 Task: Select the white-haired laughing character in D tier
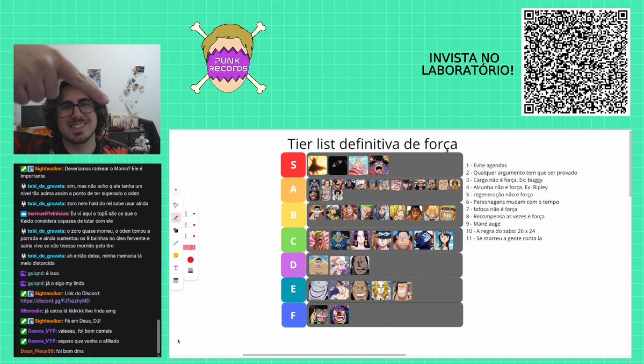click(339, 265)
